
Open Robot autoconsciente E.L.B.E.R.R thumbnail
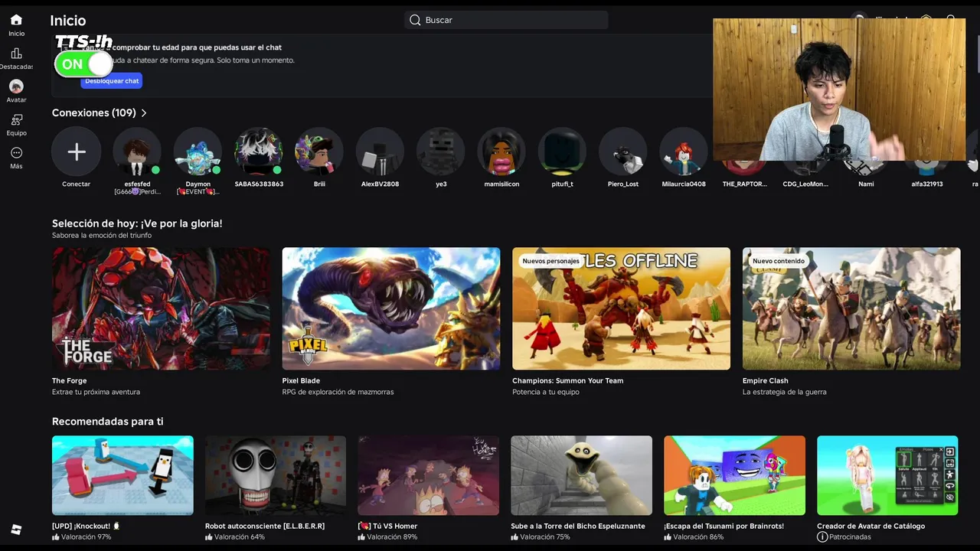(x=276, y=475)
